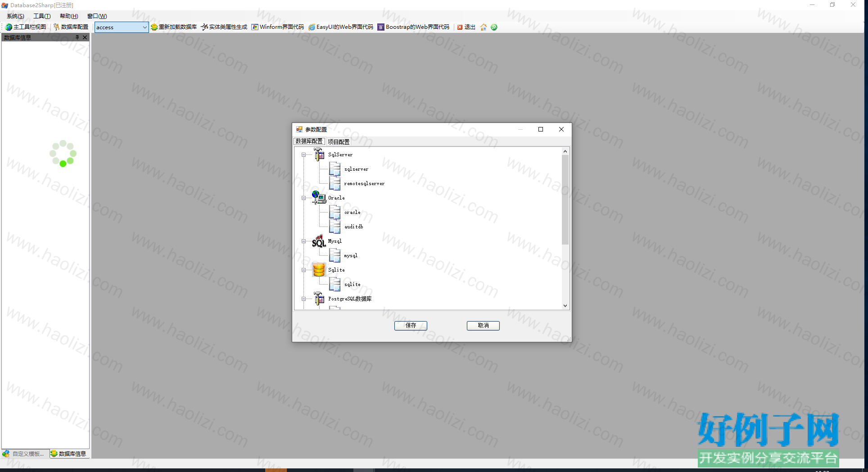Image resolution: width=868 pixels, height=472 pixels.
Task: Click the Sqlite gold database icon
Action: 319,270
